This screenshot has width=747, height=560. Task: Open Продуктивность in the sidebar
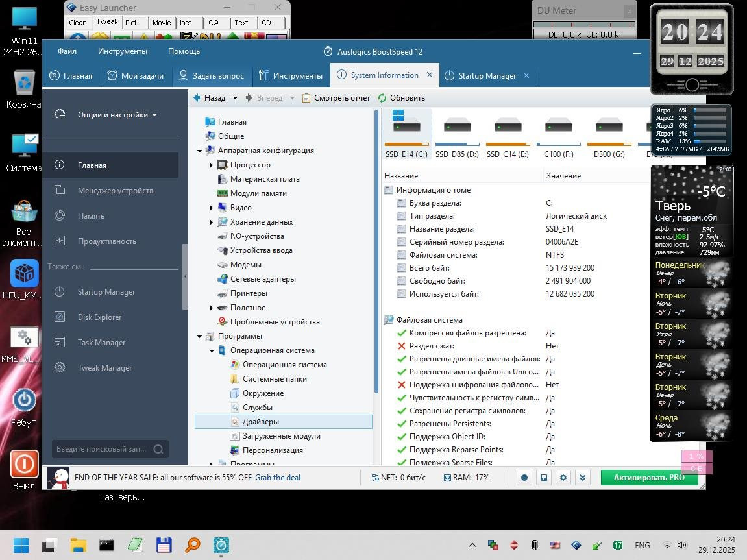[x=110, y=241]
